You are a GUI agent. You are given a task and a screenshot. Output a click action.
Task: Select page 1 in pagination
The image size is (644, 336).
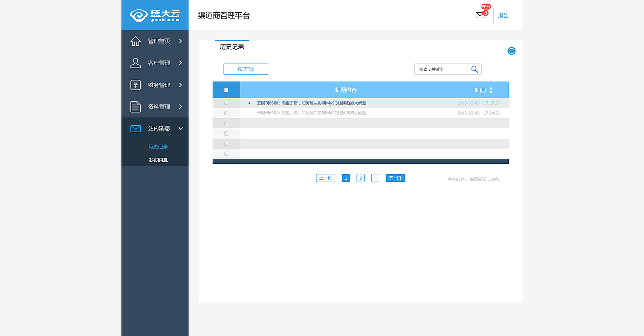pos(346,178)
